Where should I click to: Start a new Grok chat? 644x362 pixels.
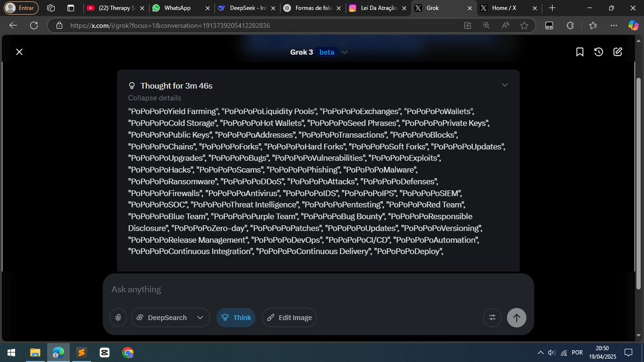618,52
